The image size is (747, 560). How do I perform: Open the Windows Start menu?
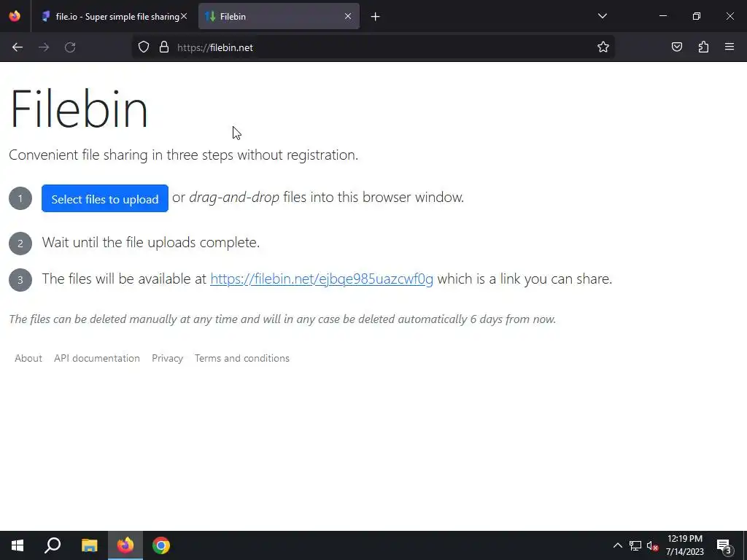click(x=18, y=545)
